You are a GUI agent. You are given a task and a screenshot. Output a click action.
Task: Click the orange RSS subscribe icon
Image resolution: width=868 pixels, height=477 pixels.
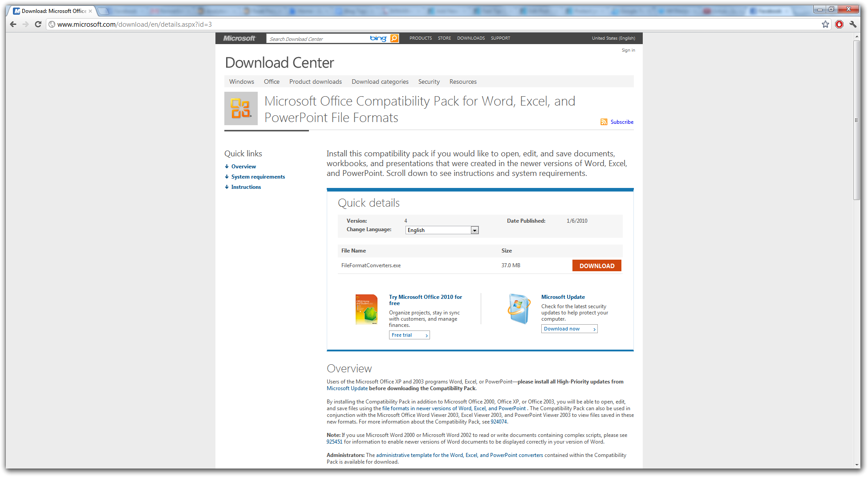click(x=604, y=122)
